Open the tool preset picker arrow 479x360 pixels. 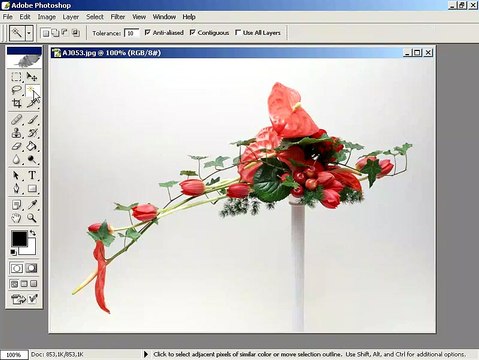pos(29,33)
